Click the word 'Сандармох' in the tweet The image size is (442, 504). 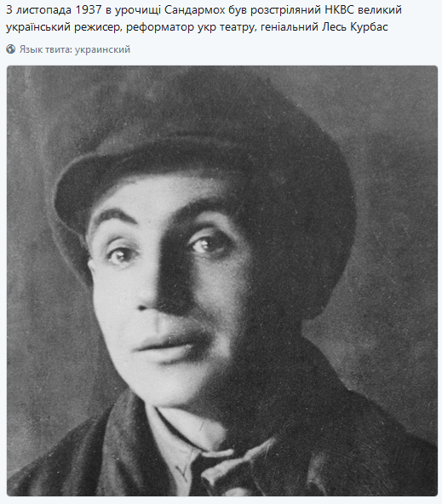click(x=195, y=10)
